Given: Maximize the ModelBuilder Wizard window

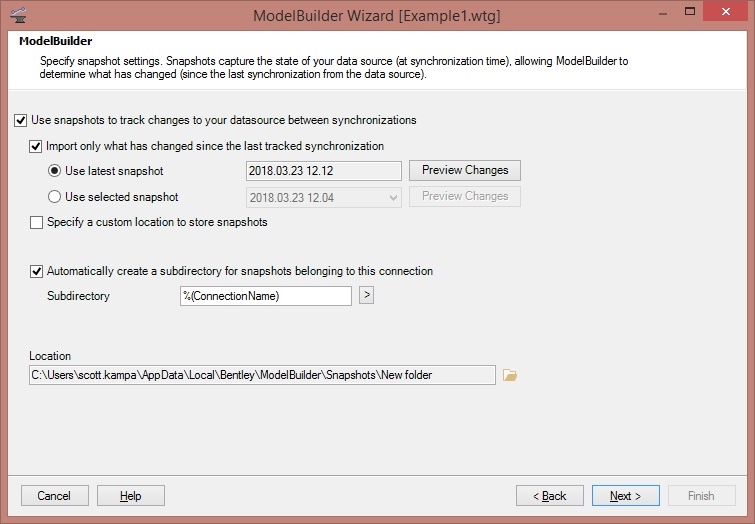Looking at the screenshot, I should pos(690,12).
